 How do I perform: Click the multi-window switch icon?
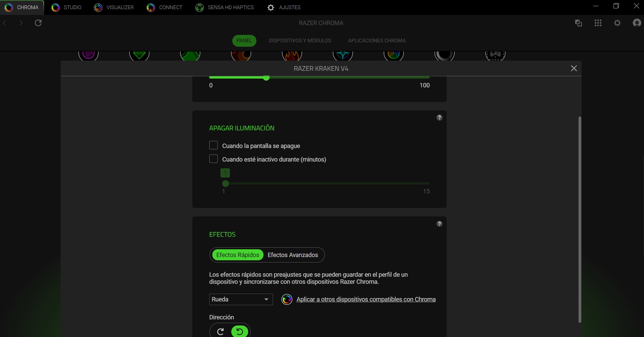[579, 23]
